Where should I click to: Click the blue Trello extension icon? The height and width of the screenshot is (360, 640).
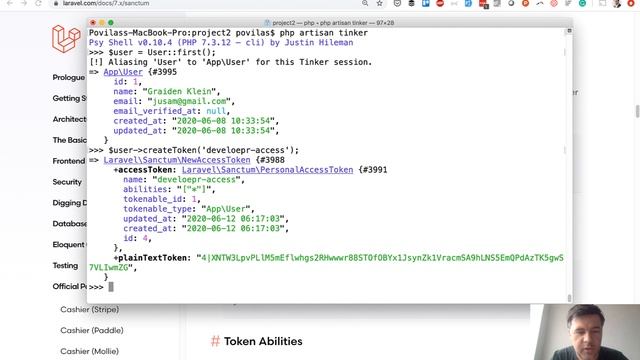426,3
